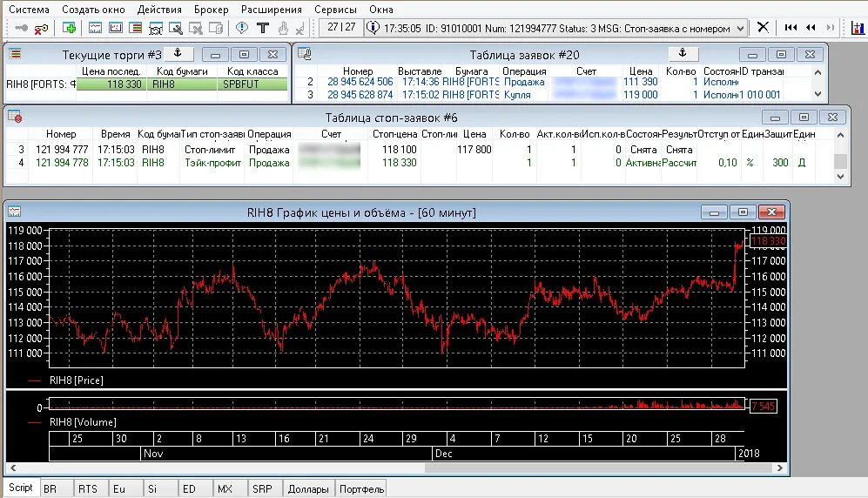The image size is (868, 498).
Task: Click the blue exclamation alert icon
Action: [x=242, y=28]
